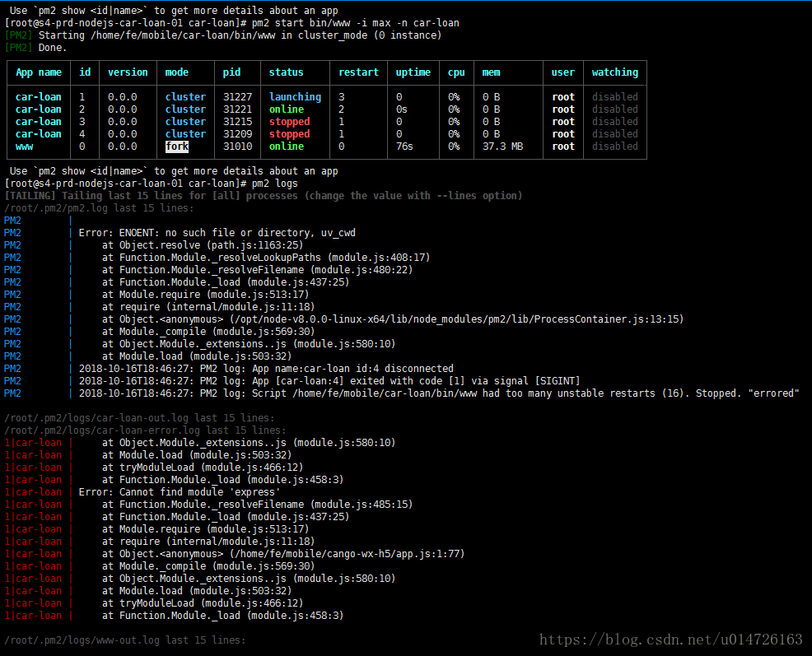Click the '/root/.pm2/logs/car-loan-error.log' line
Screen dimensions: 812x656
144,430
